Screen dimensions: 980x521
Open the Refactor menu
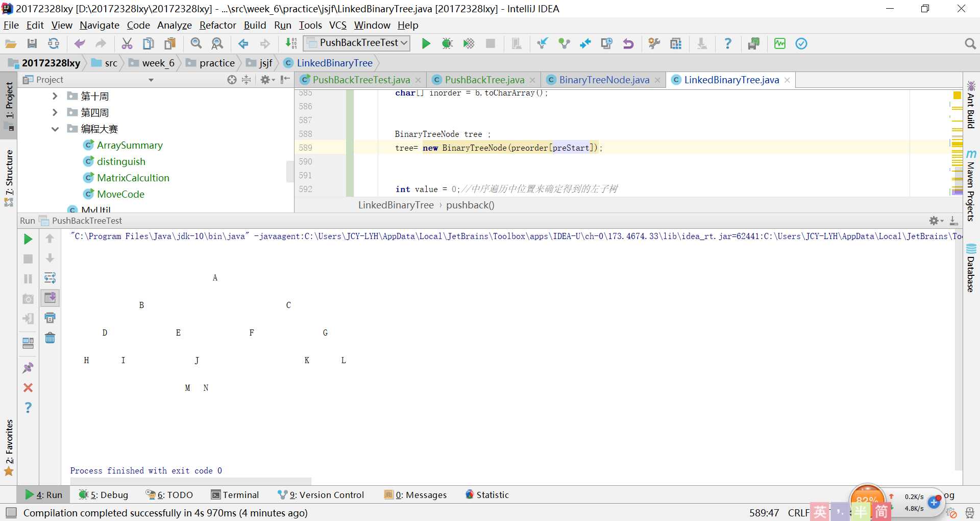pyautogui.click(x=217, y=25)
